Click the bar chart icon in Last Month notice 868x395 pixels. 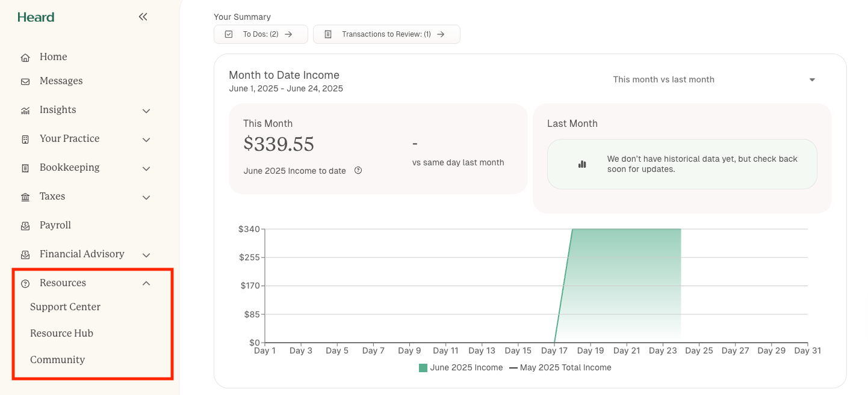coord(582,164)
